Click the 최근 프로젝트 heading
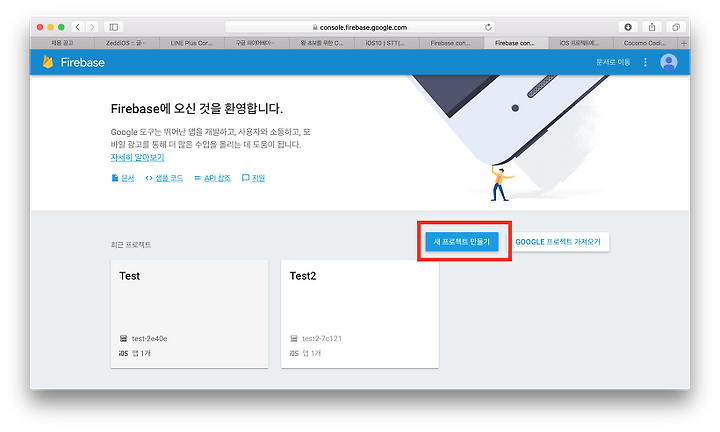Screen dimensions: 720x432 pos(131,245)
